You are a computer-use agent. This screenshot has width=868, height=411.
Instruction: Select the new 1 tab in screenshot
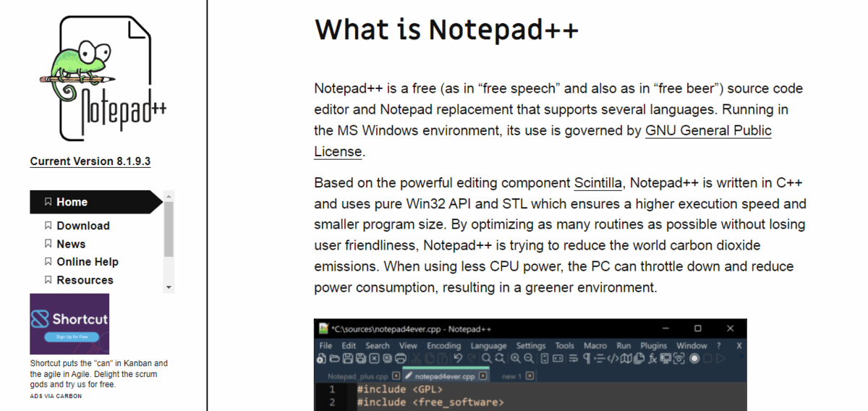point(512,376)
